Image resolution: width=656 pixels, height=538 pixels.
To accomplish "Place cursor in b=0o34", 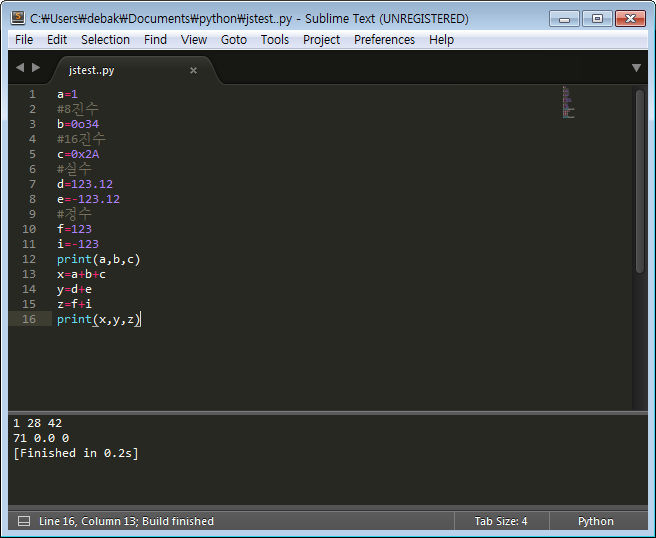I will (x=78, y=124).
